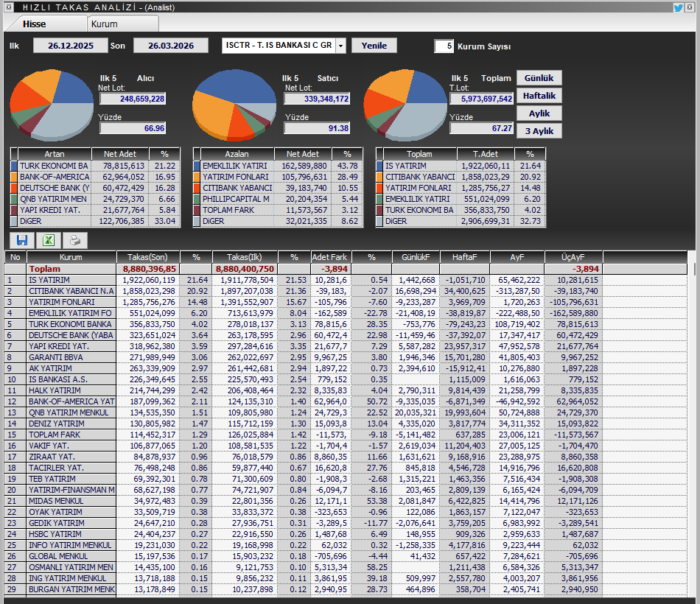Select the CITIBANK YABANCI N.A row
The height and width of the screenshot is (604, 700).
[x=346, y=291]
